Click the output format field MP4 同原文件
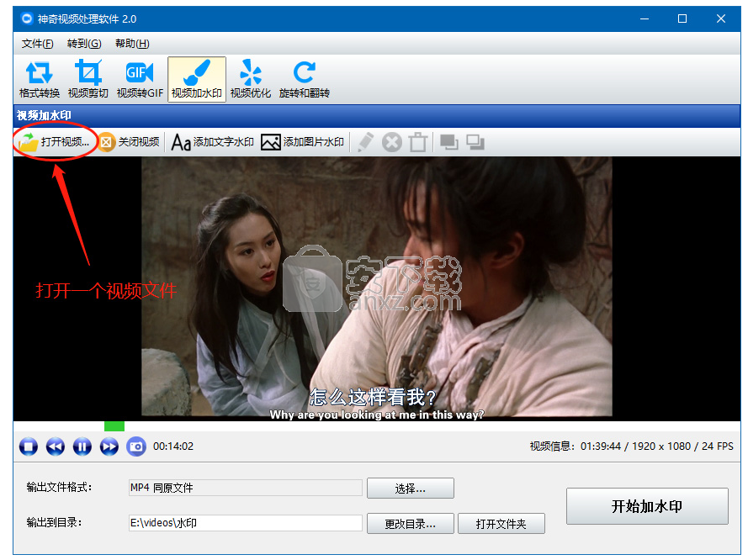The image size is (748, 560). (245, 488)
